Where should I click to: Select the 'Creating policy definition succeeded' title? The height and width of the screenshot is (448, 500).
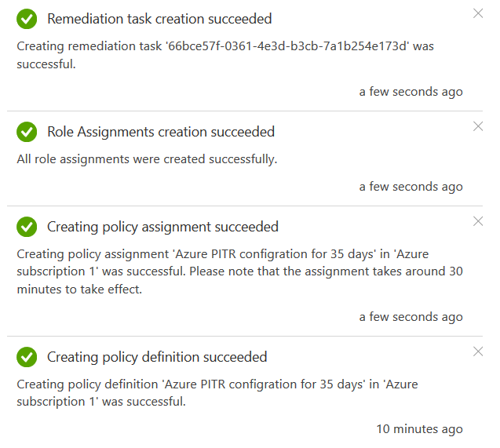157,357
